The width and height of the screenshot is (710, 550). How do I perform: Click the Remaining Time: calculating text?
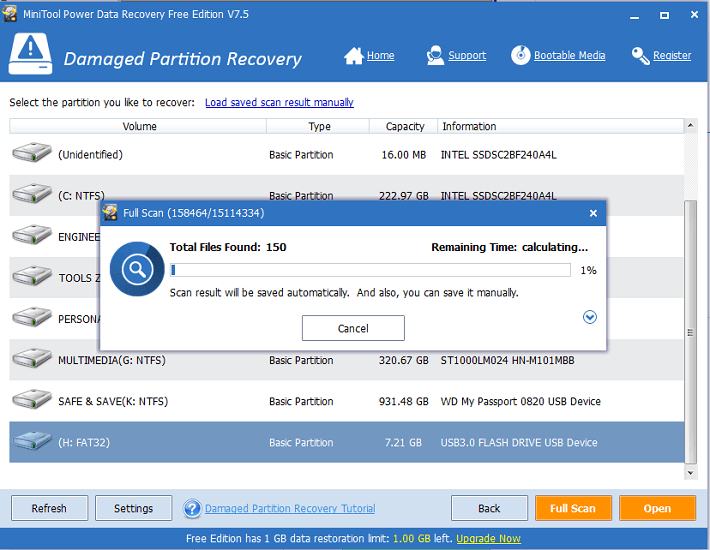[x=509, y=247]
